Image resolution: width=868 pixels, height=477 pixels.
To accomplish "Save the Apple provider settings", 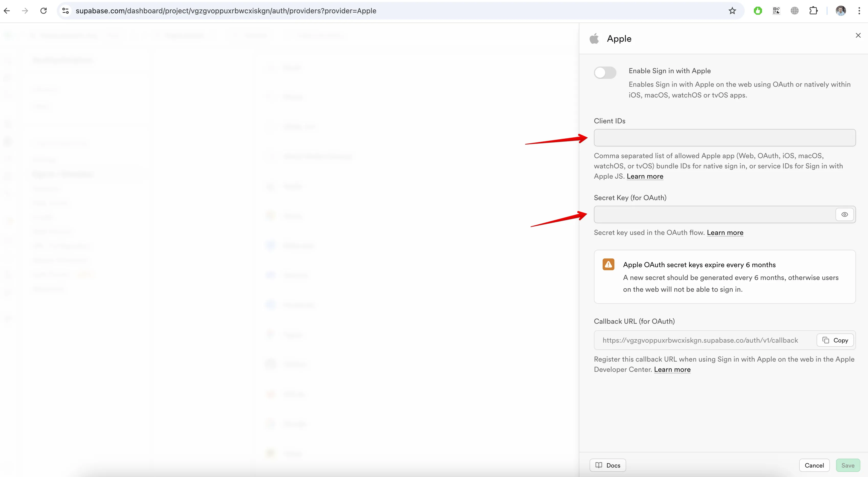I will (x=848, y=465).
